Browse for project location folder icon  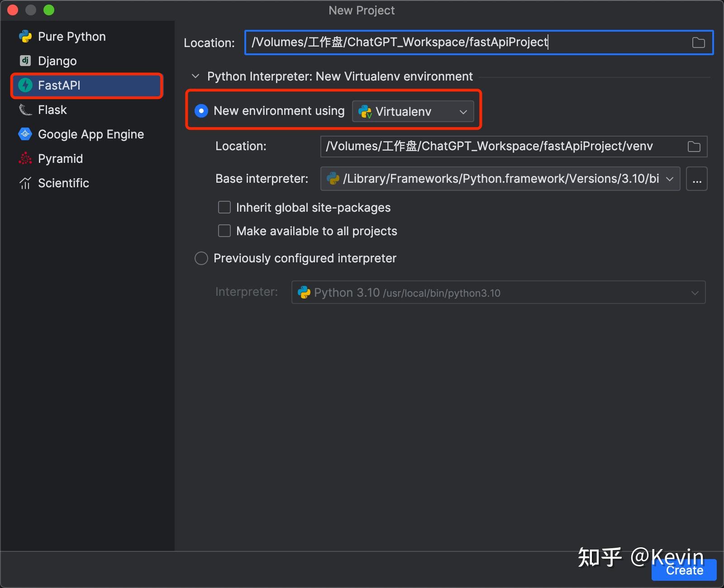pos(698,43)
